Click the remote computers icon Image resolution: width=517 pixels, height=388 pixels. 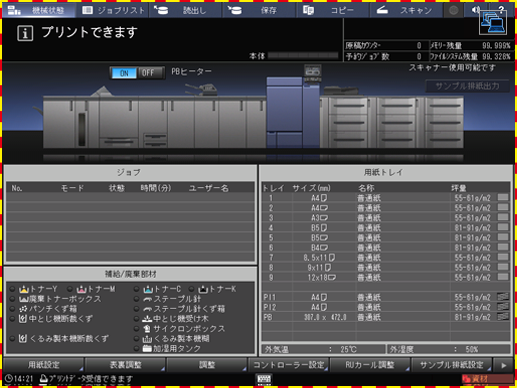493,23
